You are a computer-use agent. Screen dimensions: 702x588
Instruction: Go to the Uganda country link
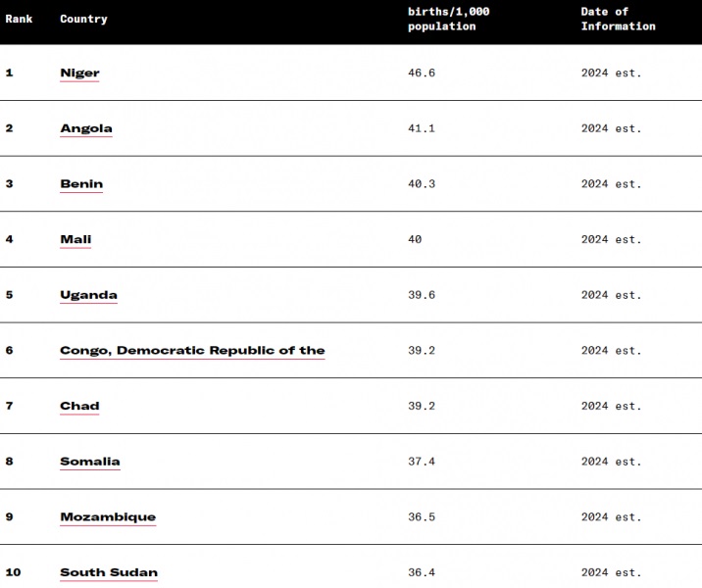pyautogui.click(x=88, y=295)
